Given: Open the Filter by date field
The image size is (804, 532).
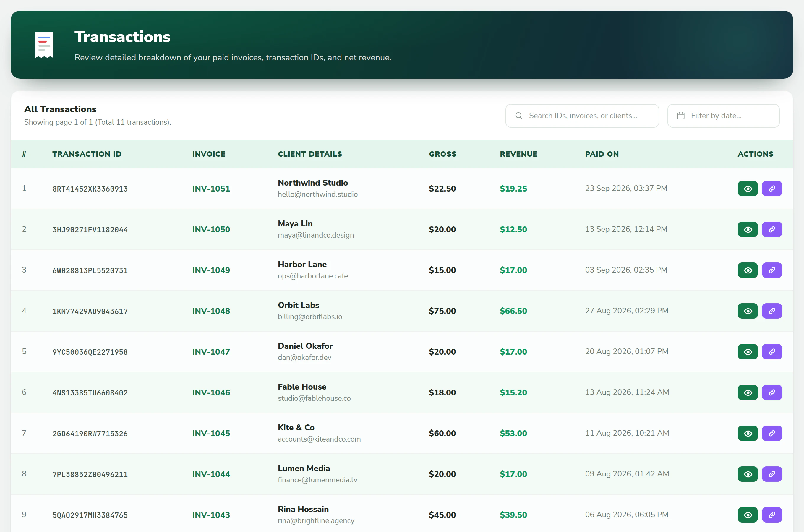Looking at the screenshot, I should 723,116.
